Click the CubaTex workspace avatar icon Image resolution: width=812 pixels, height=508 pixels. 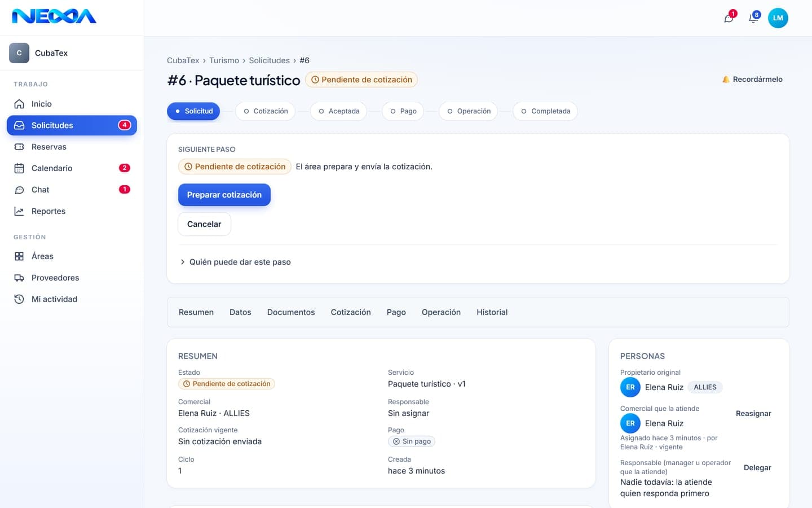[19, 53]
